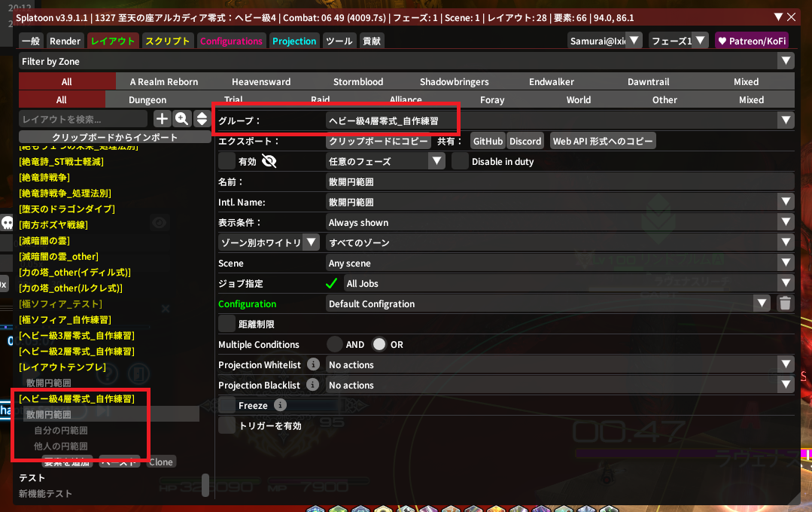Click the crossed-out eye icon beside 有効
This screenshot has height=512, width=812.
click(x=269, y=161)
